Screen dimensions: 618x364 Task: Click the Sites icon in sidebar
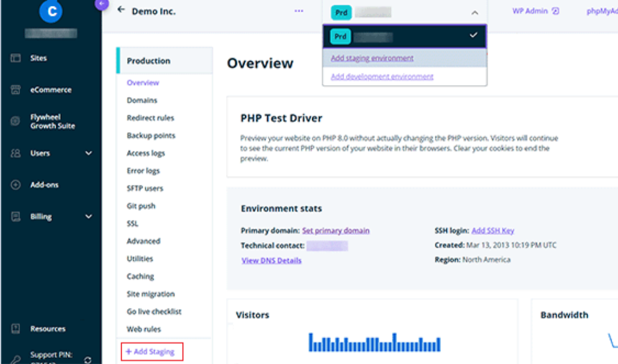[x=16, y=59]
